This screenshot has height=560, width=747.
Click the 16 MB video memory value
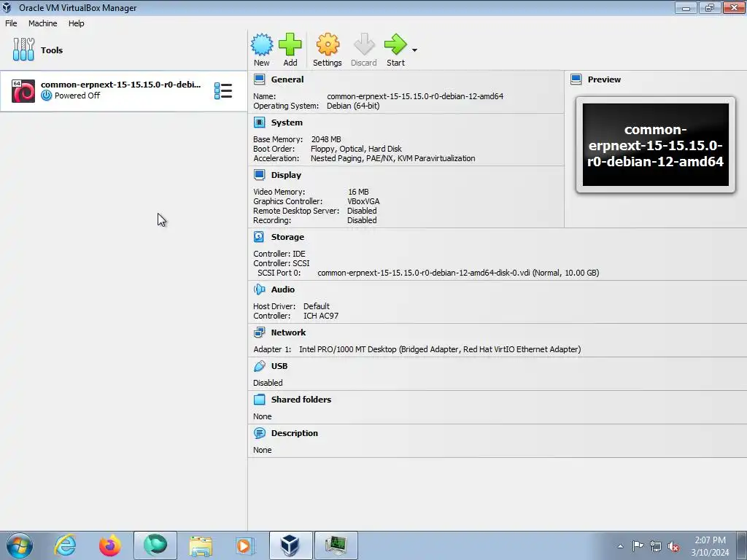(358, 192)
